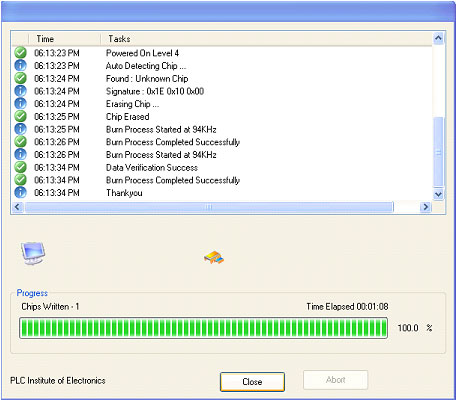
Task: Click the log's scroll up arrow
Action: point(438,38)
